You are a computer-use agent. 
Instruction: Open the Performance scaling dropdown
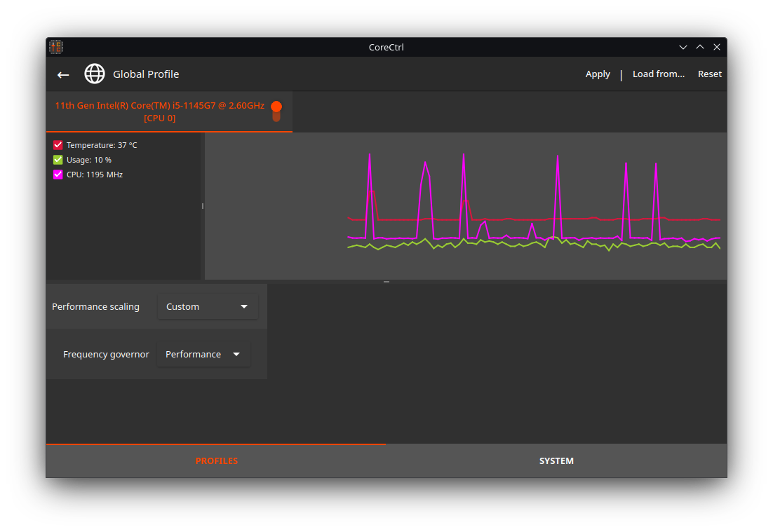point(208,307)
